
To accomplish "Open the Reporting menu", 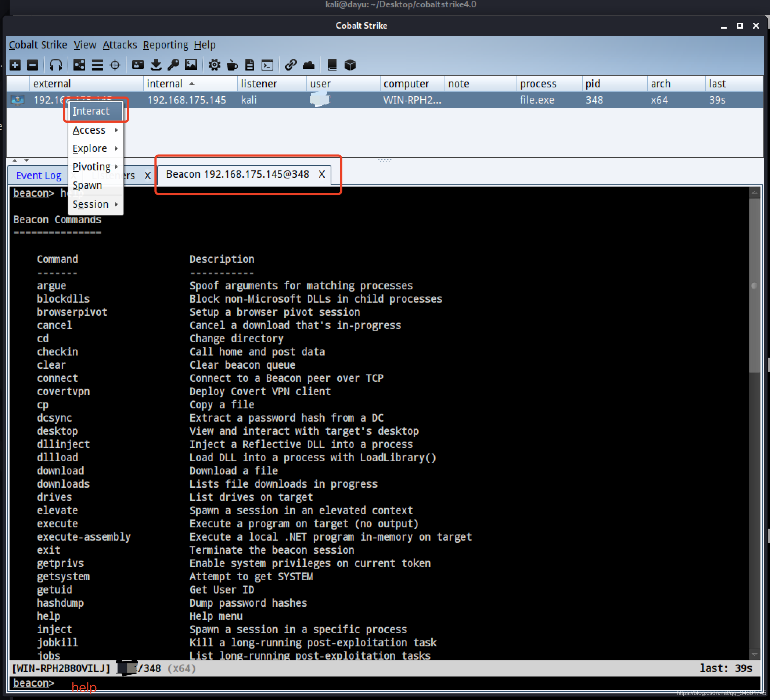I will [x=166, y=45].
